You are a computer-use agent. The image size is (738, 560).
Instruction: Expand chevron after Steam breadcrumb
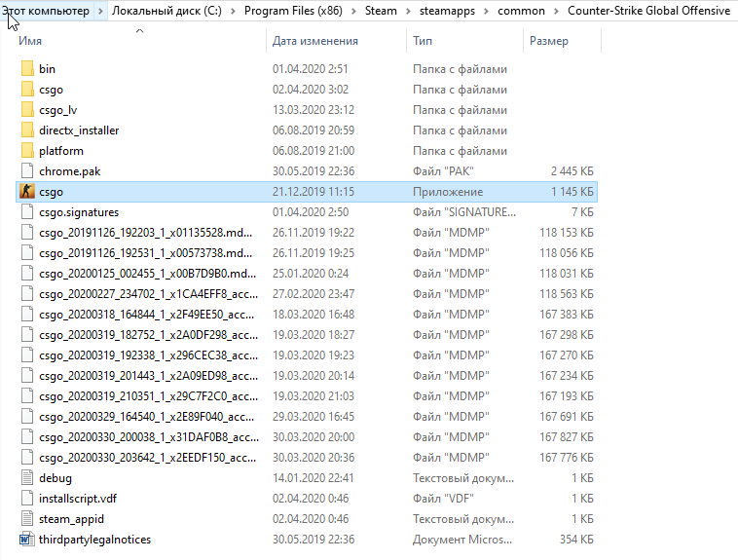pos(408,11)
